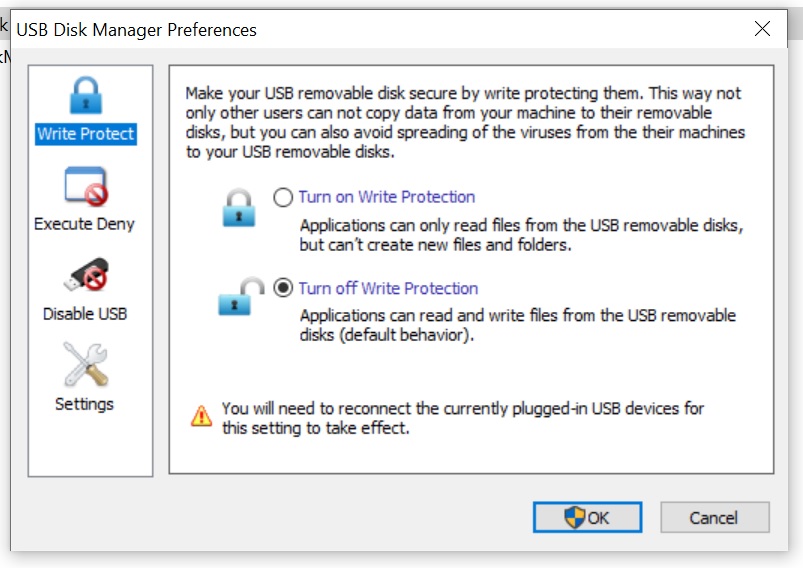Close the USB Disk Manager Preferences window
Viewport: 803px width, 568px height.
pyautogui.click(x=763, y=29)
